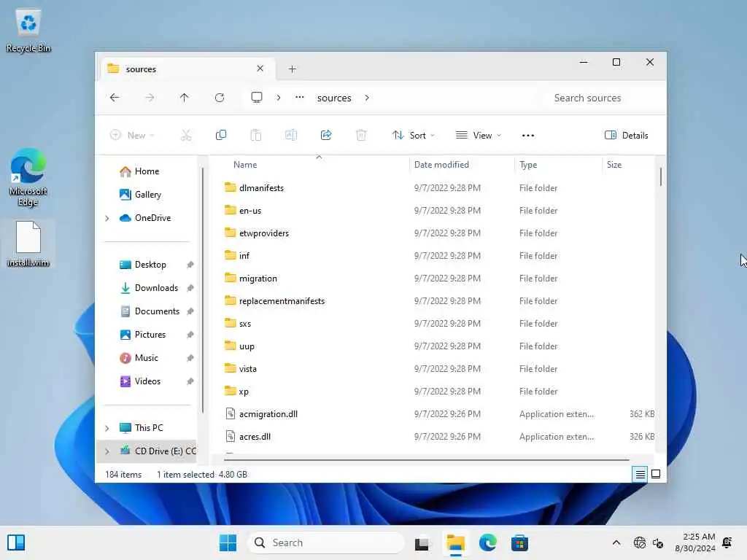This screenshot has height=560, width=747.
Task: Switch to large thumbnails view icon
Action: tap(656, 474)
